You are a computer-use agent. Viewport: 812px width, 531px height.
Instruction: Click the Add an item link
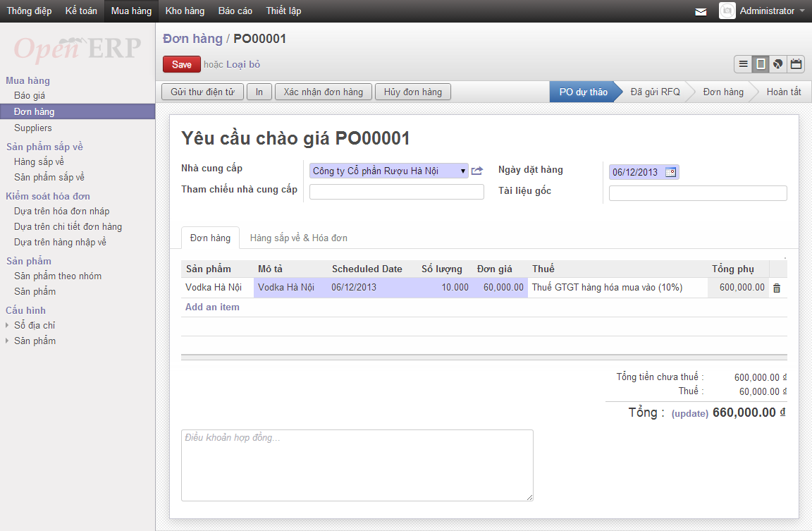(212, 307)
